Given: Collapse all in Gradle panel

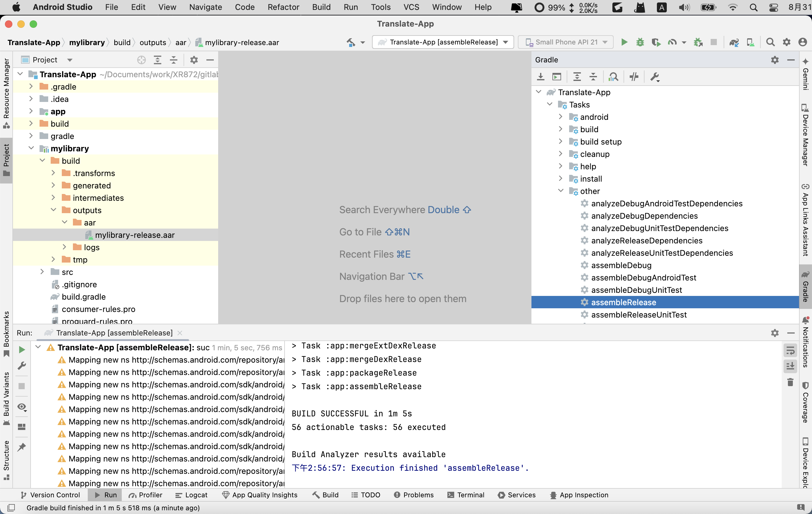Looking at the screenshot, I should [x=593, y=77].
